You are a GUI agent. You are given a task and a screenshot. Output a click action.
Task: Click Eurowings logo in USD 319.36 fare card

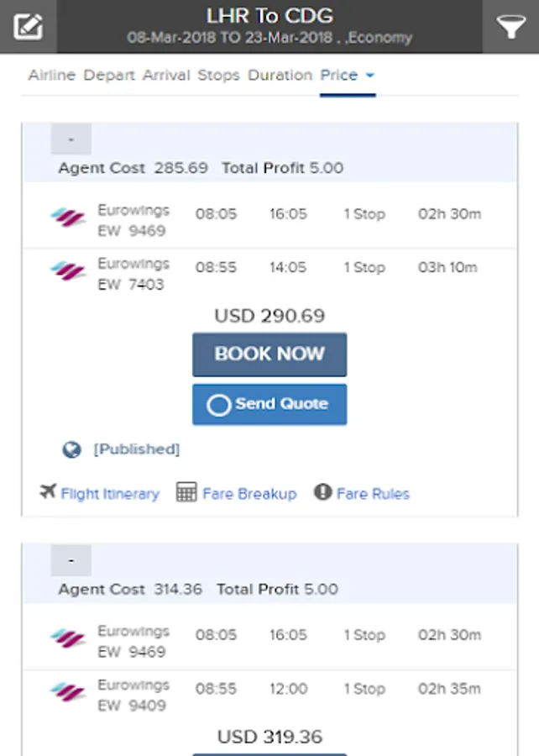click(68, 640)
